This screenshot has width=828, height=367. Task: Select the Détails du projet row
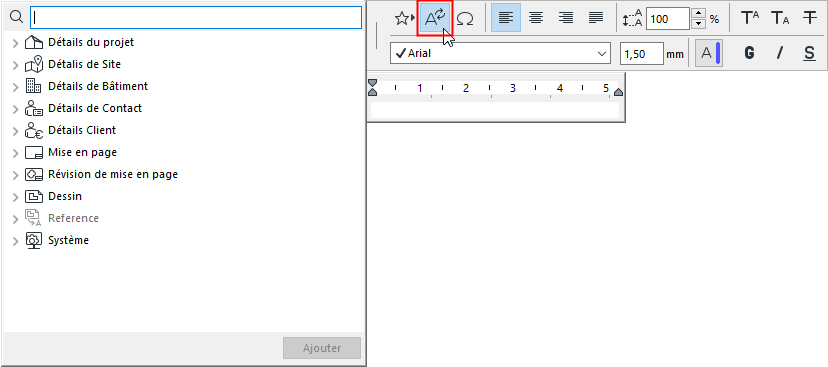click(183, 42)
